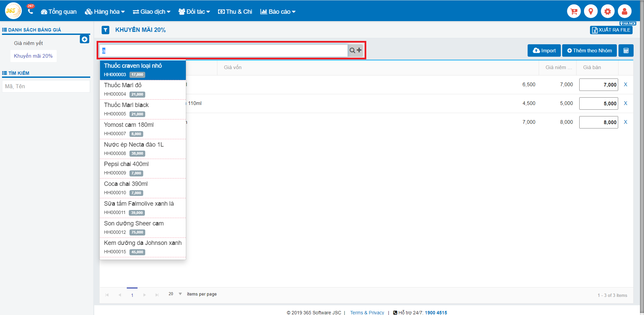
Task: Expand the Giao dịch dropdown menu
Action: (152, 12)
